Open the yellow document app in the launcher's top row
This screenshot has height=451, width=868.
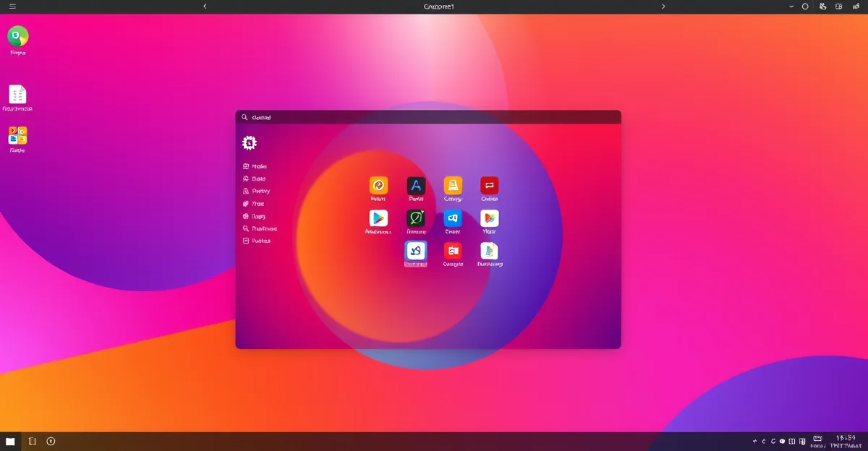tap(453, 185)
